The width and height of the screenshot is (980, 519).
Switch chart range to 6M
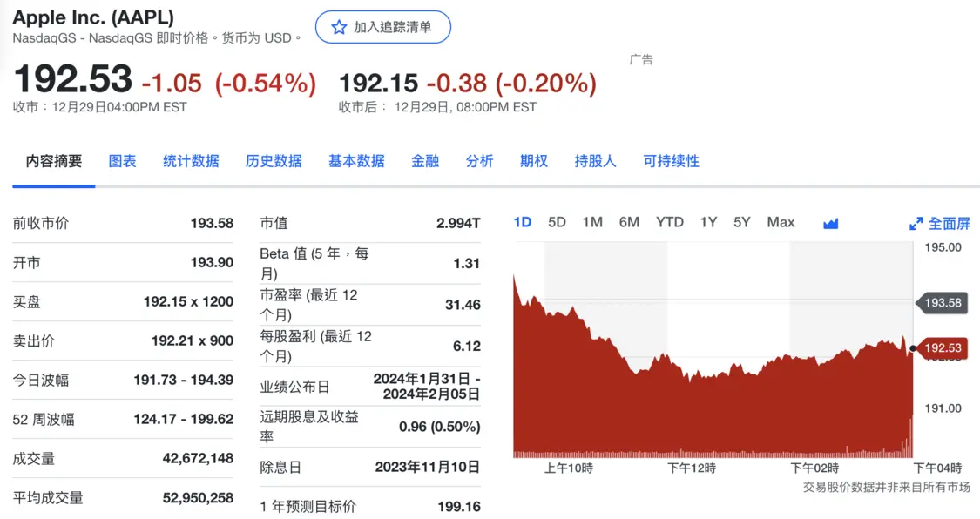pos(629,222)
